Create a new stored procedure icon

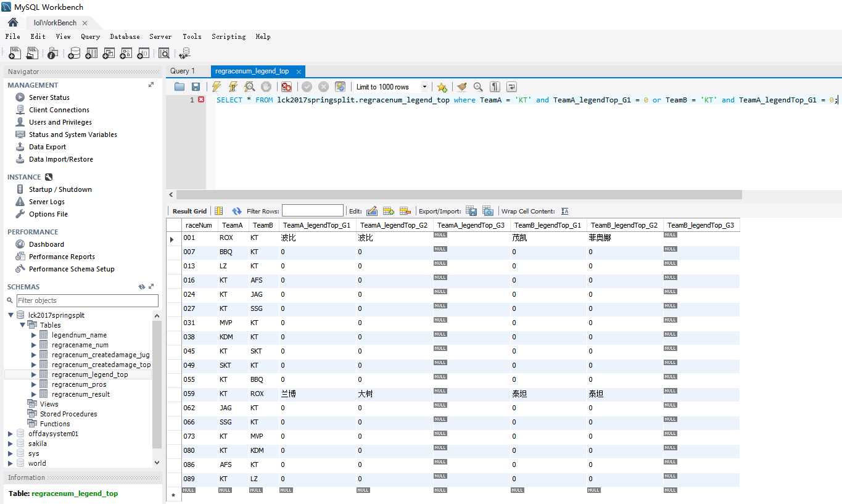point(126,53)
